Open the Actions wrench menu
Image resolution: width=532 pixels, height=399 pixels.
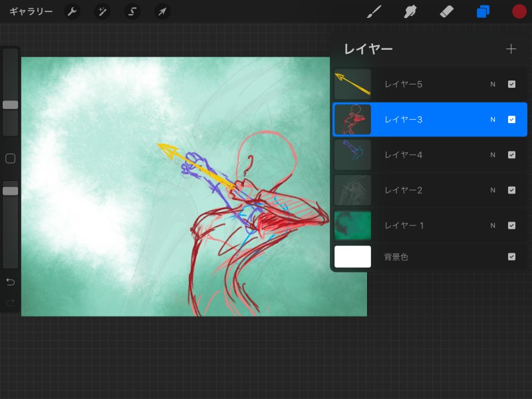[72, 12]
